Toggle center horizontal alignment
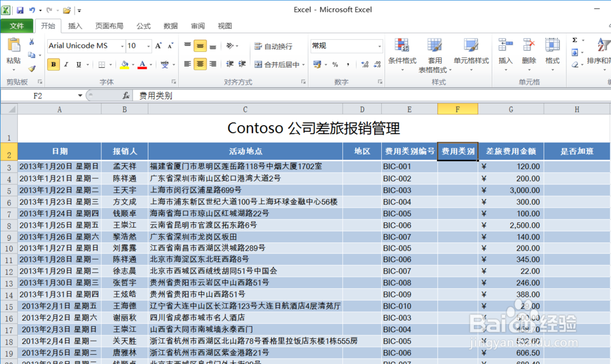The height and width of the screenshot is (364, 611). coord(200,64)
